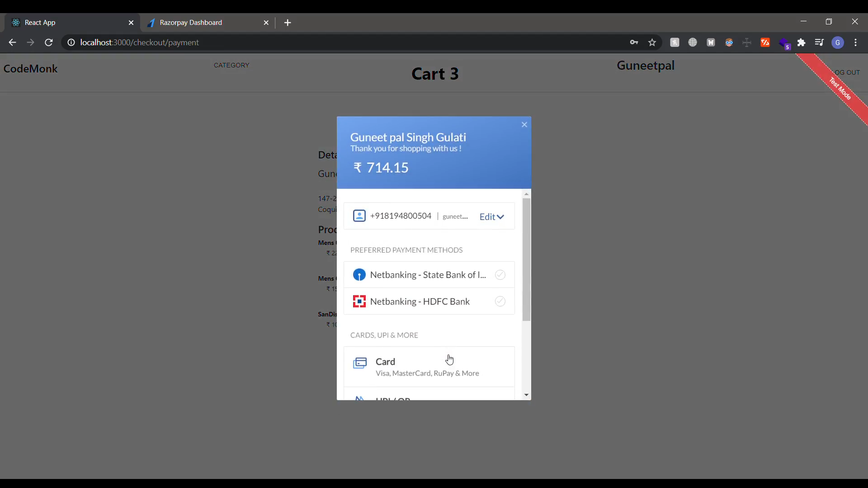Close the Razorpay checkout modal
This screenshot has height=488, width=868.
(x=524, y=124)
